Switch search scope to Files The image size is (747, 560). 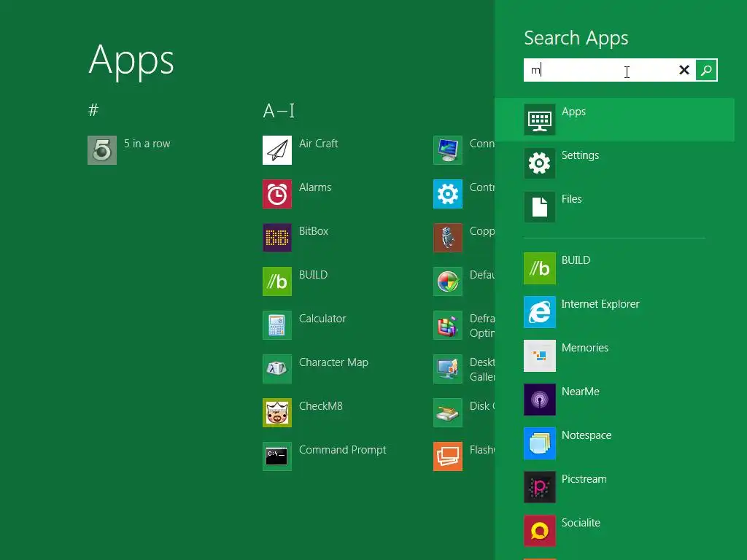pos(614,207)
